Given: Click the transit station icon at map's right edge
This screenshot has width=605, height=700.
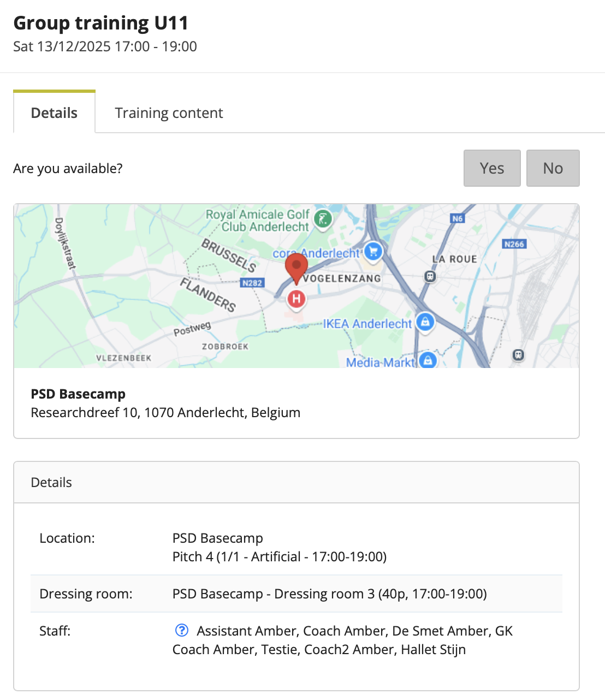Looking at the screenshot, I should point(518,355).
